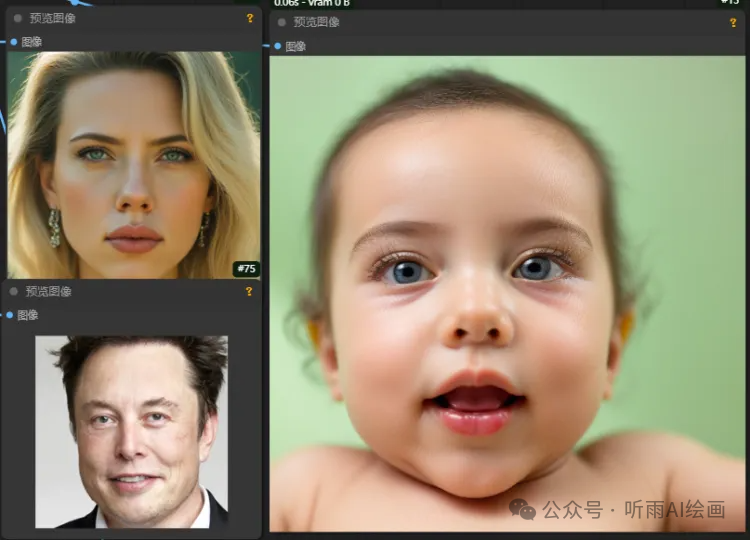
Task: Click the 图像 label on the blonde woman node
Action: [x=32, y=42]
